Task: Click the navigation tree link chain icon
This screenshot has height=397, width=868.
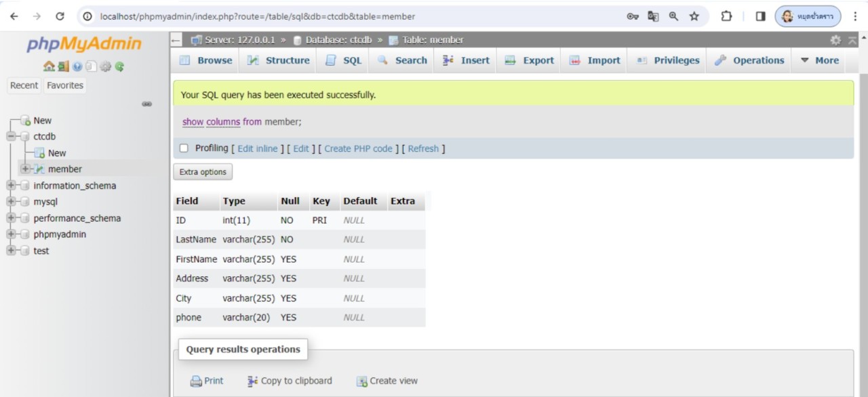Action: tap(146, 104)
